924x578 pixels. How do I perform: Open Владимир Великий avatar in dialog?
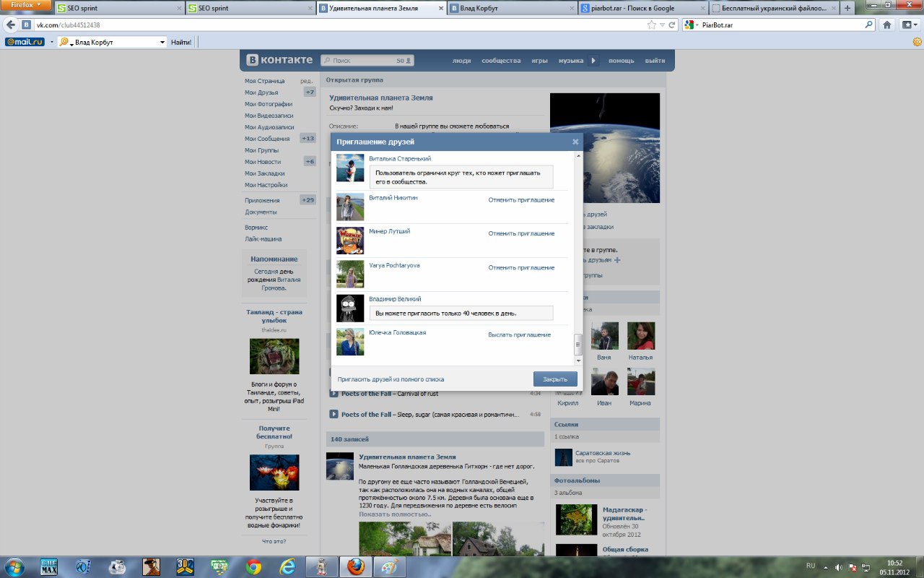coord(350,308)
